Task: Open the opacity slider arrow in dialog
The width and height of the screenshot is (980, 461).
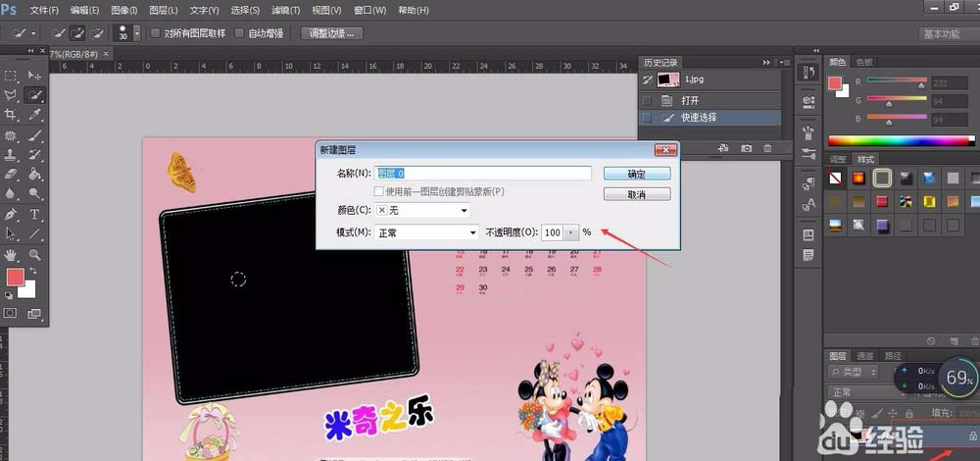Action: pyautogui.click(x=572, y=232)
